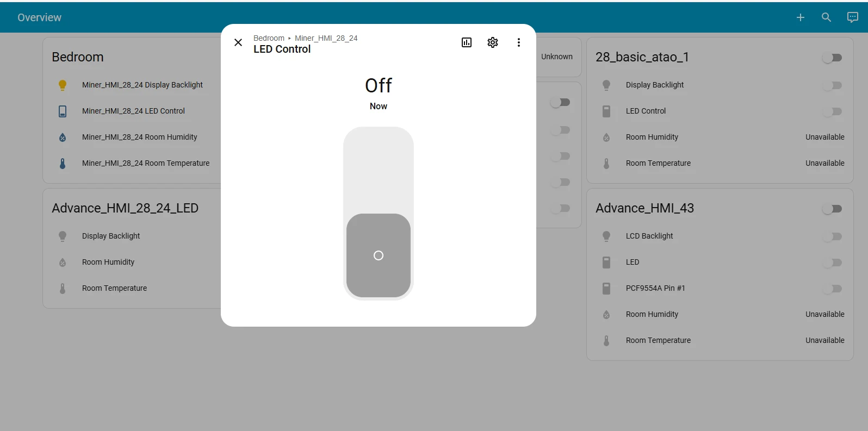Viewport: 868px width, 431px height.
Task: Toggle the 28_basic_atao_1 card header switch
Action: pyautogui.click(x=832, y=58)
